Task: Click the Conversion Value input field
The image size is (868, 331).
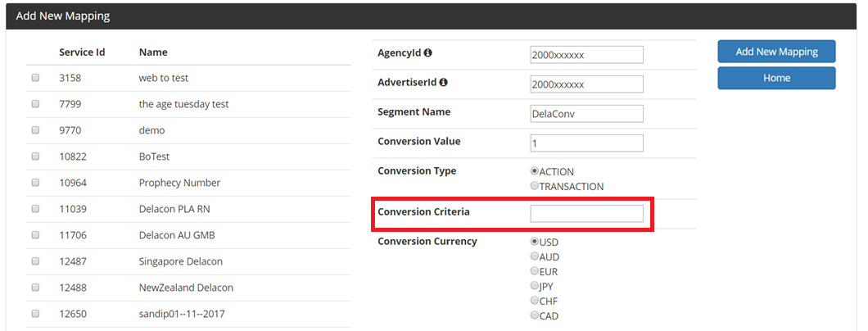Action: click(x=587, y=143)
